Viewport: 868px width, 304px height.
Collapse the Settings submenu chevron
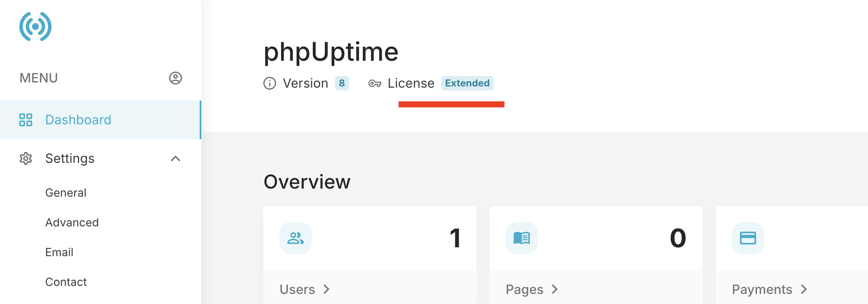pyautogui.click(x=176, y=158)
